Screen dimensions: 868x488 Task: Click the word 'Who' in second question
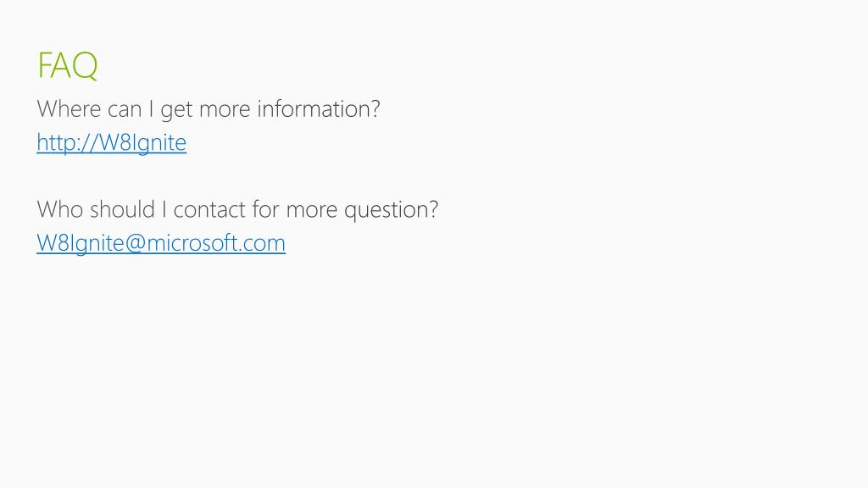(x=60, y=210)
